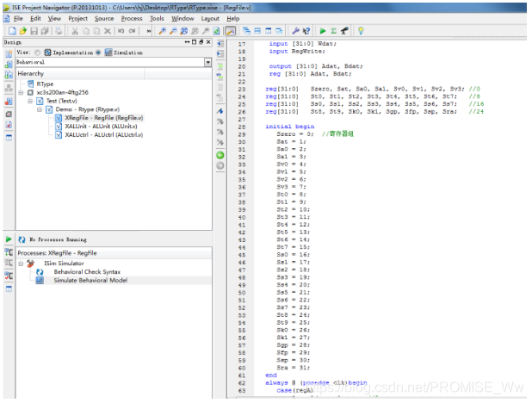Screen dimensions: 532x403
Task: Click the Delete X toolbar icon
Action: 108,31
